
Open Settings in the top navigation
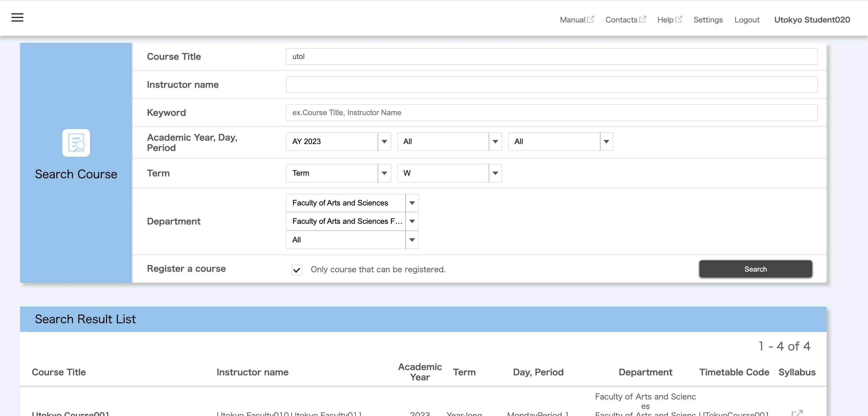pyautogui.click(x=708, y=20)
